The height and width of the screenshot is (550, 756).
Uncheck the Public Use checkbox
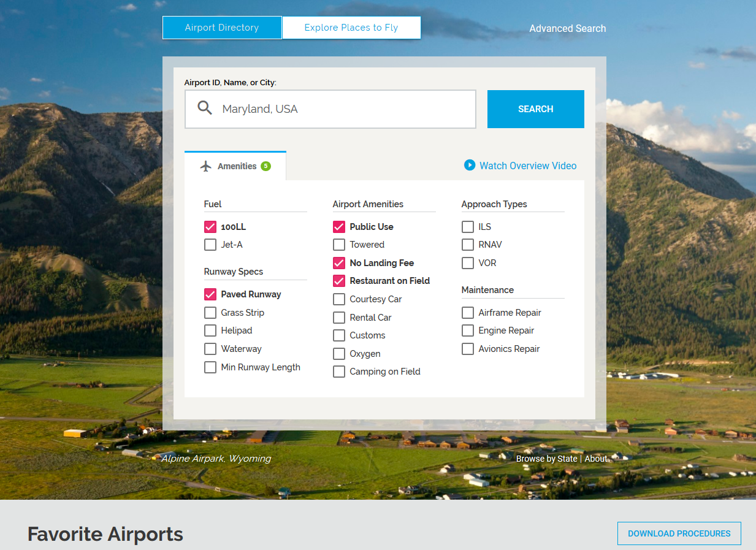[339, 227]
